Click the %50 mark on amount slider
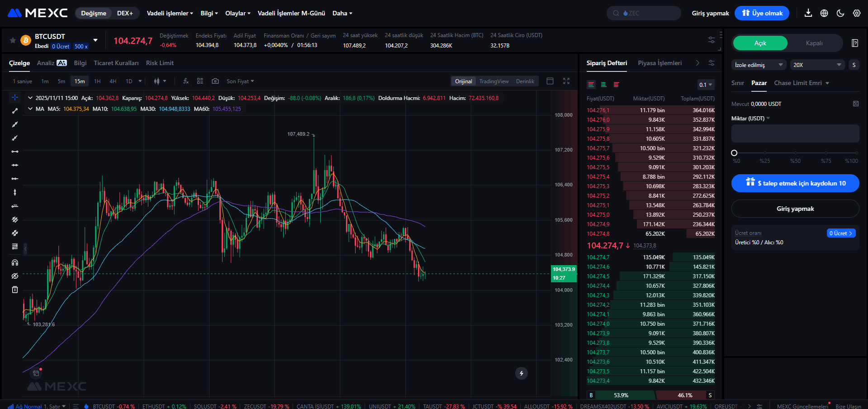Screen dimensions: 868x409 pyautogui.click(x=795, y=153)
